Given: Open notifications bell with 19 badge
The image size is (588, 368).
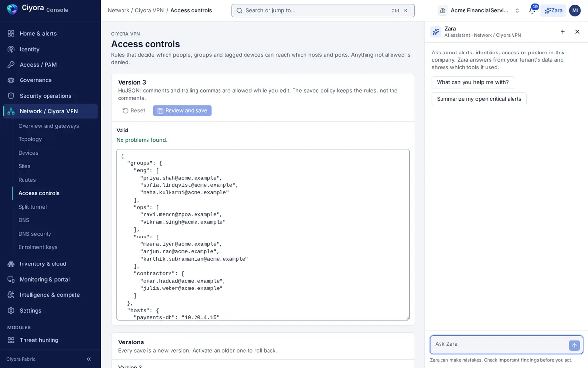Looking at the screenshot, I should pos(532,10).
